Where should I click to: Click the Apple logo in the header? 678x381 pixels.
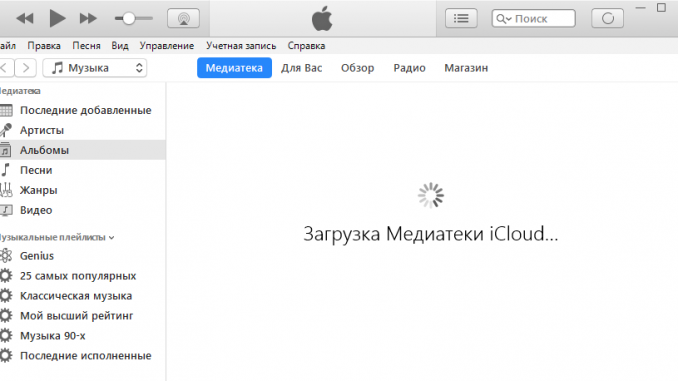pyautogui.click(x=322, y=19)
